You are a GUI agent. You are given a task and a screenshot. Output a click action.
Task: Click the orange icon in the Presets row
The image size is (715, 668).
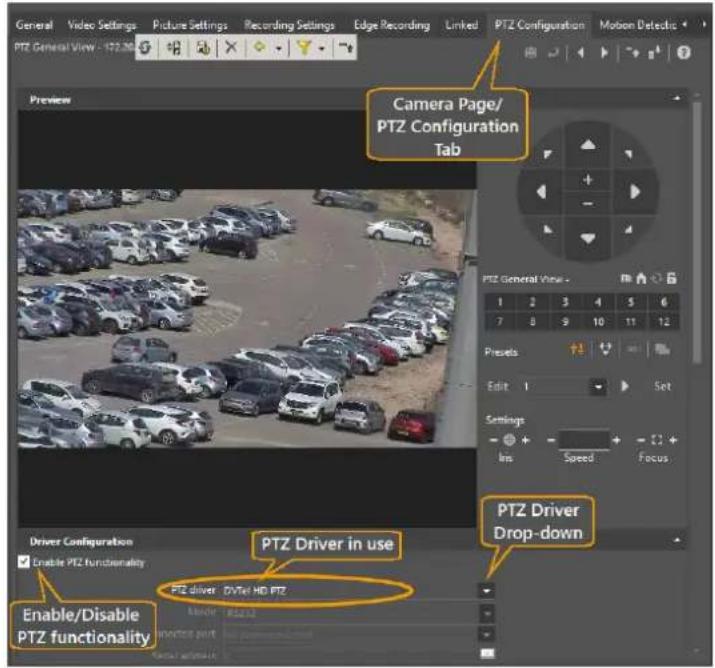[x=576, y=349]
